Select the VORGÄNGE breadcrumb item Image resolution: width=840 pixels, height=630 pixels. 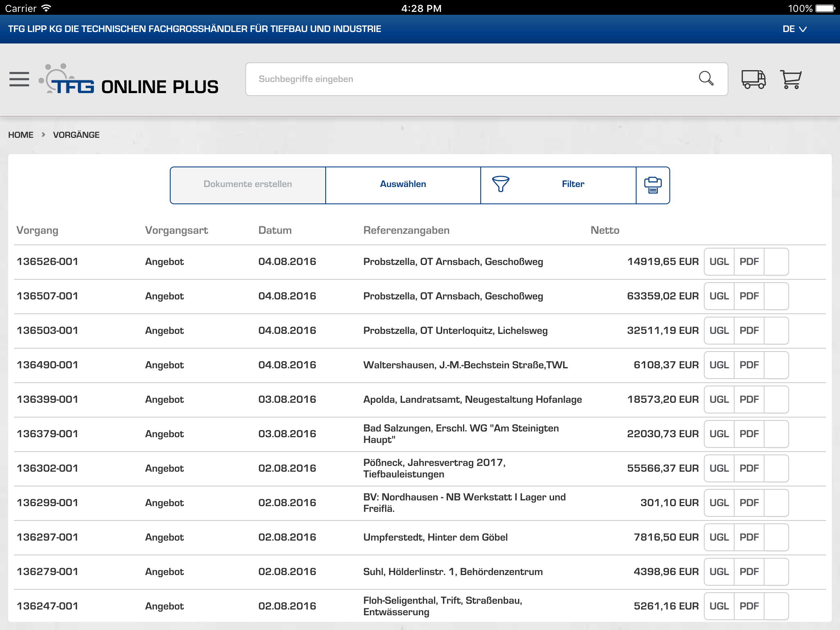(x=76, y=135)
